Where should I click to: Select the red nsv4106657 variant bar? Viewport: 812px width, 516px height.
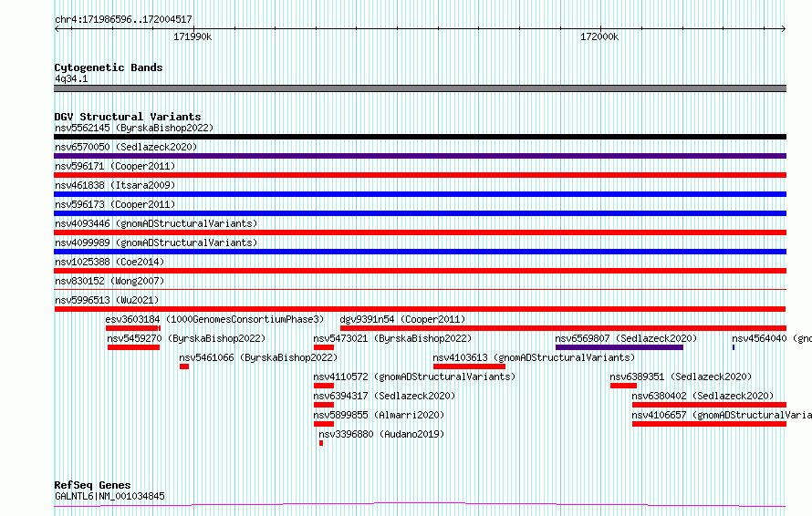pos(710,424)
